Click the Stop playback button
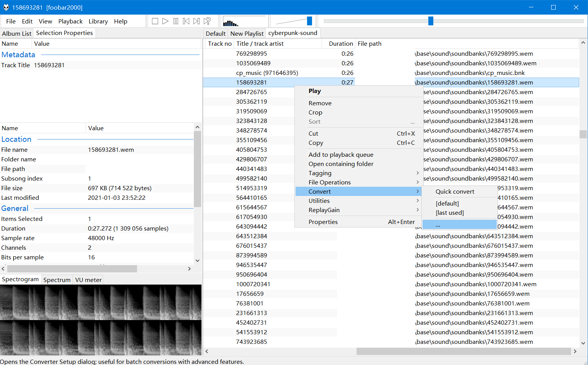 pos(155,21)
